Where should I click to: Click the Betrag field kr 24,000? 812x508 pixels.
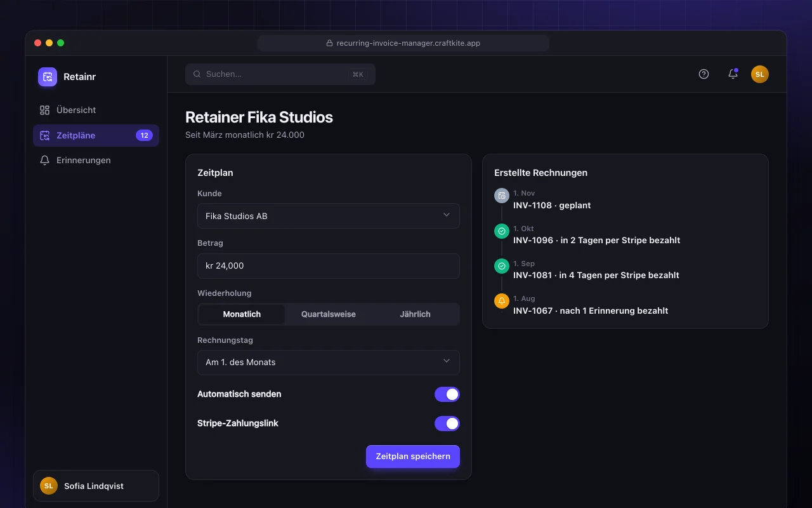coord(329,265)
